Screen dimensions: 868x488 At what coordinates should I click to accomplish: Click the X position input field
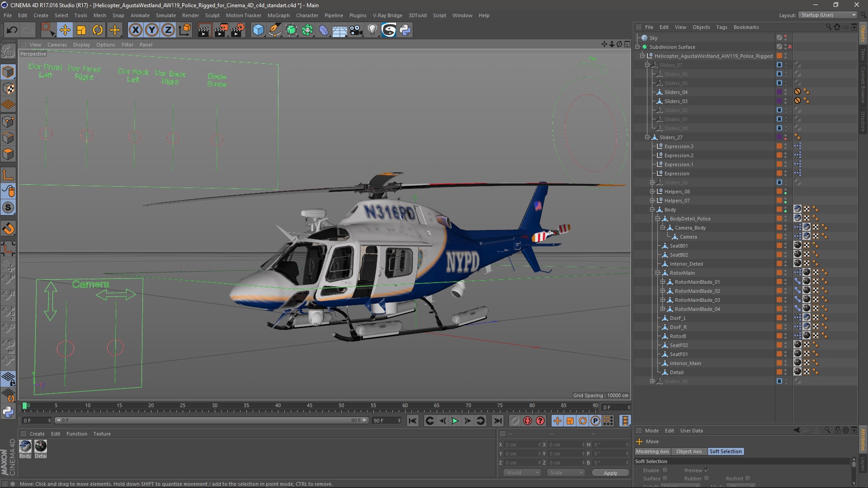[522, 445]
